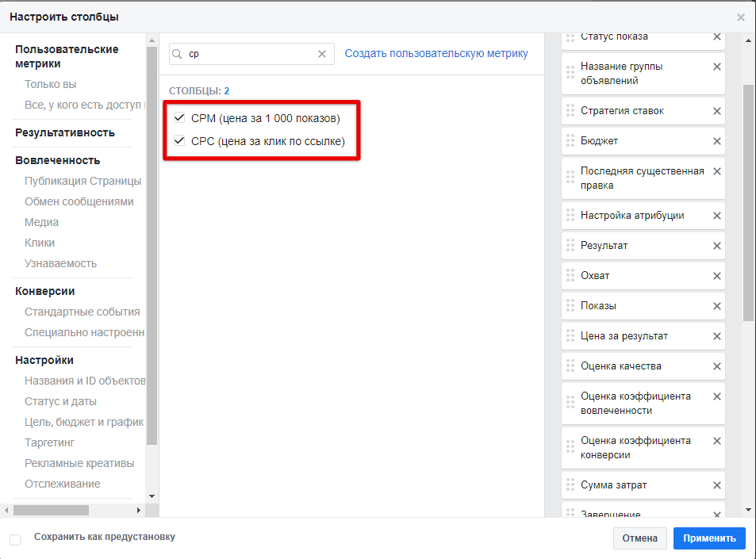The height and width of the screenshot is (559, 756).
Task: Remove the Бюджет column with its X icon
Action: 717,141
